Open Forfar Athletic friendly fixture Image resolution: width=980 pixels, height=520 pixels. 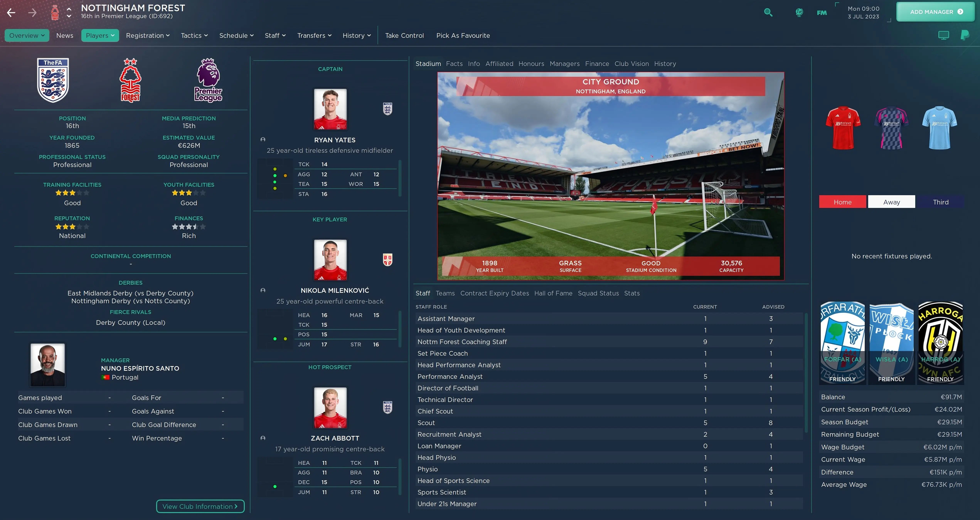(843, 343)
